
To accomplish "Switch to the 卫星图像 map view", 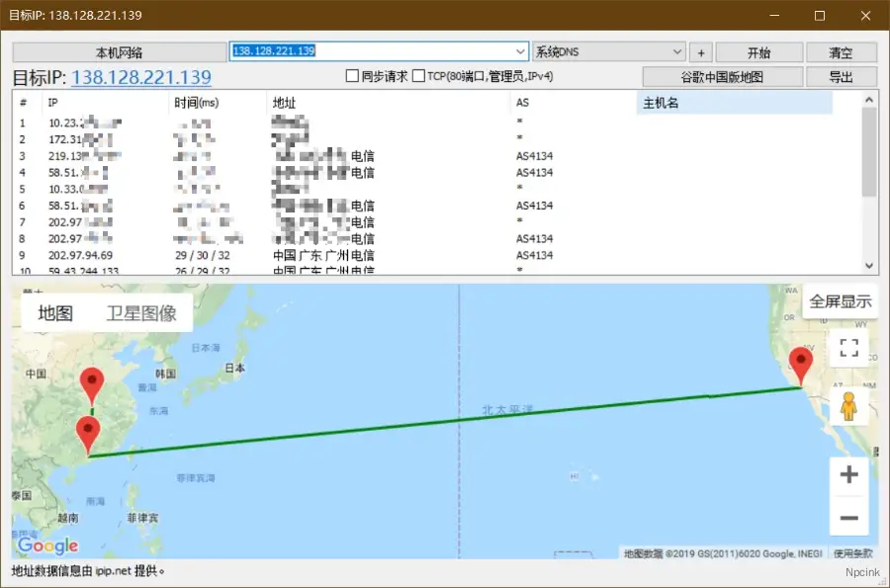I will pos(141,312).
